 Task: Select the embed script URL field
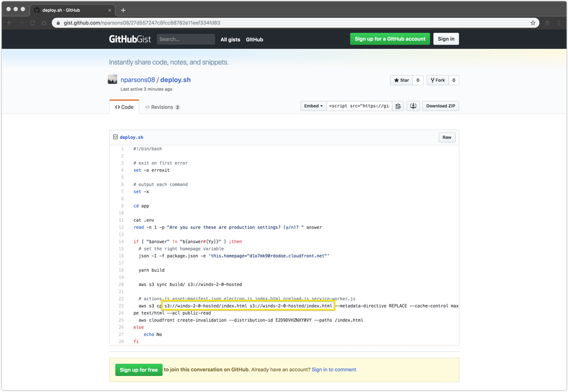coord(359,106)
